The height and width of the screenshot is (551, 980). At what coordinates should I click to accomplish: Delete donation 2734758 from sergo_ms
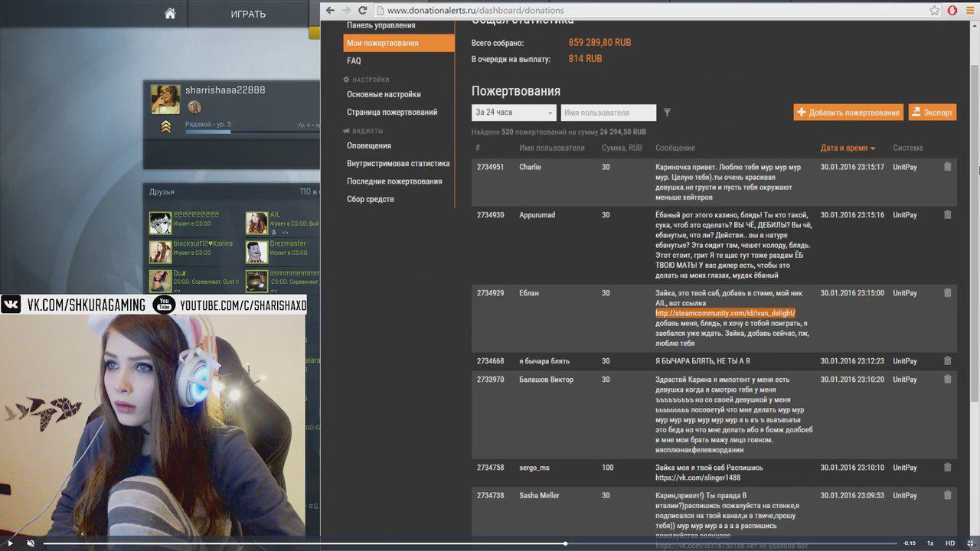pos(948,468)
